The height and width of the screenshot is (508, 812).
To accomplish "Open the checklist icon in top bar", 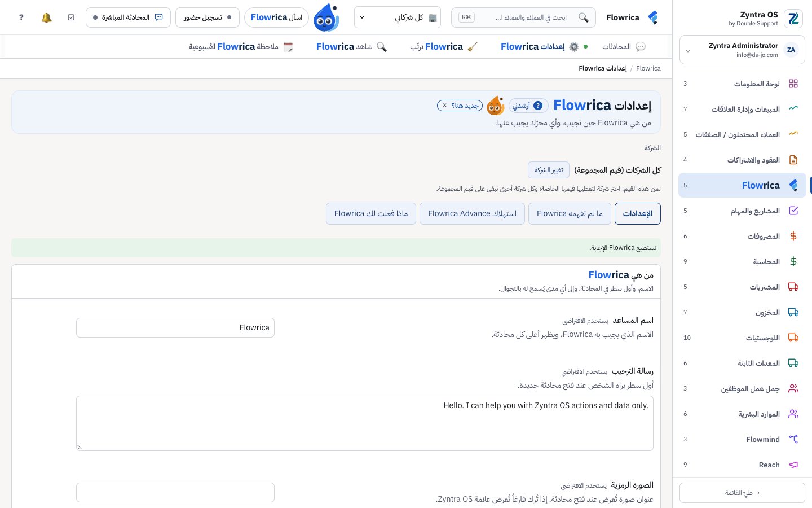I will tap(71, 17).
